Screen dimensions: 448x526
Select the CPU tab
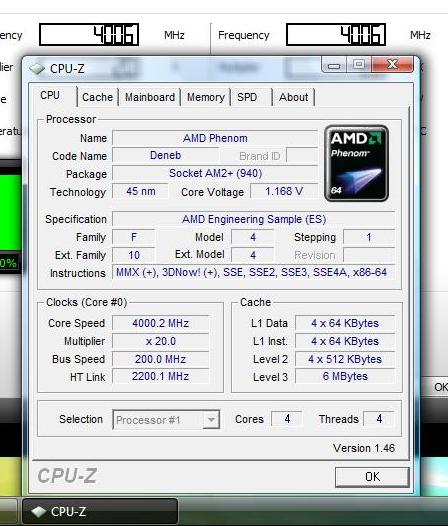click(x=50, y=96)
